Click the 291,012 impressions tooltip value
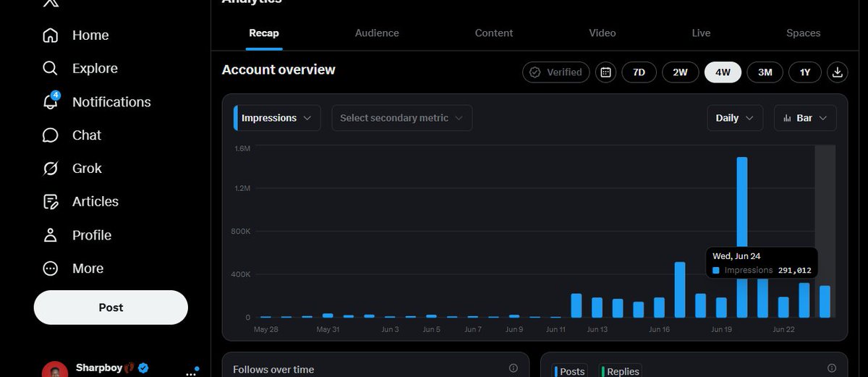The height and width of the screenshot is (377, 868). (x=794, y=271)
